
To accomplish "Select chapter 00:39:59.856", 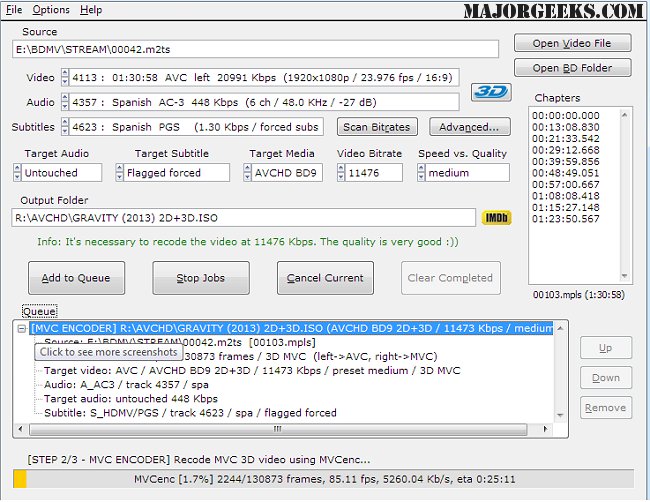I will (x=566, y=162).
